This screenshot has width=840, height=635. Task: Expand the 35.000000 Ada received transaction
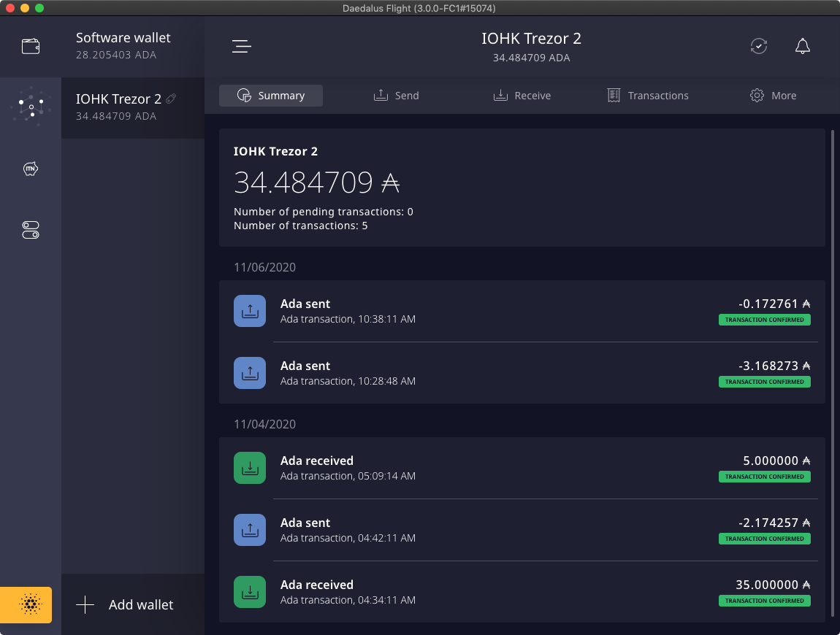[x=522, y=592]
